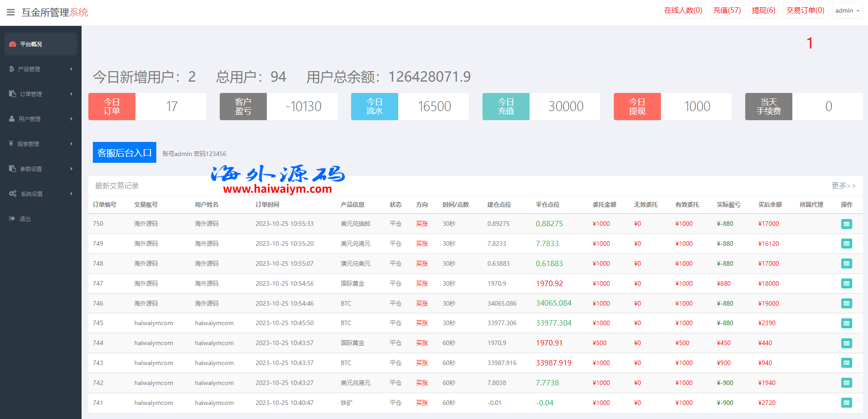
Task: Expand the 产品管理 submenu arrow
Action: tap(71, 69)
